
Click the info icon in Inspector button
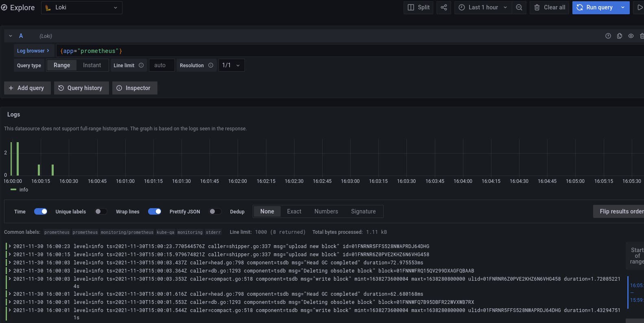coord(119,88)
